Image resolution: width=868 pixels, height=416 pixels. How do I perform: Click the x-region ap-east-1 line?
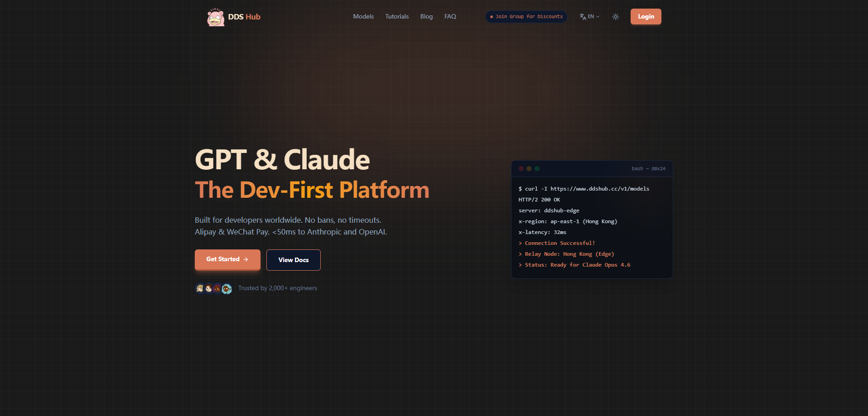[x=568, y=221]
